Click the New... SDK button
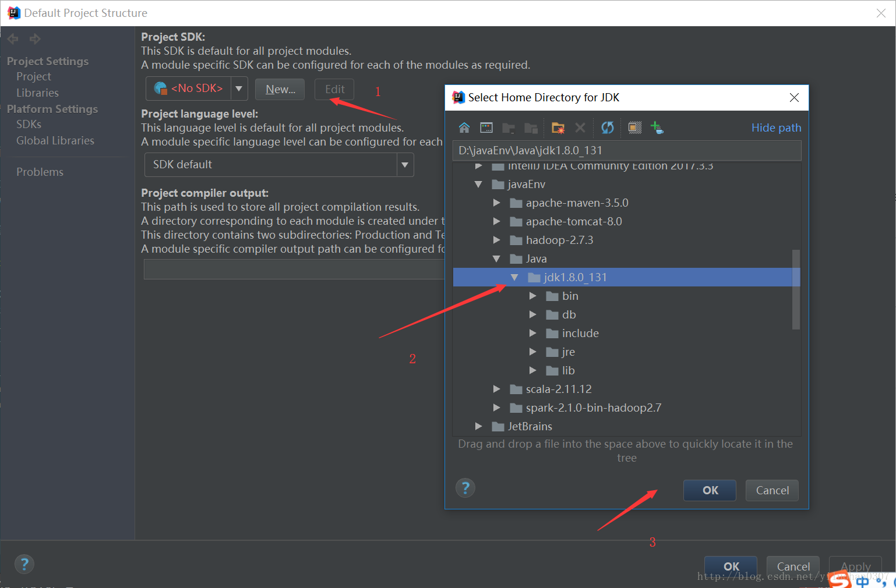Viewport: 896px width, 588px height. pos(280,89)
